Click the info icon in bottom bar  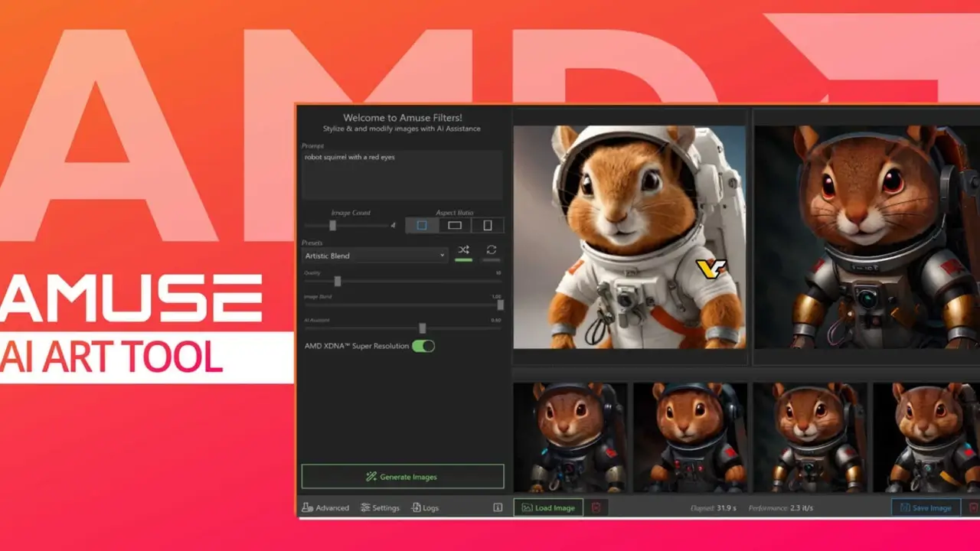pyautogui.click(x=499, y=507)
